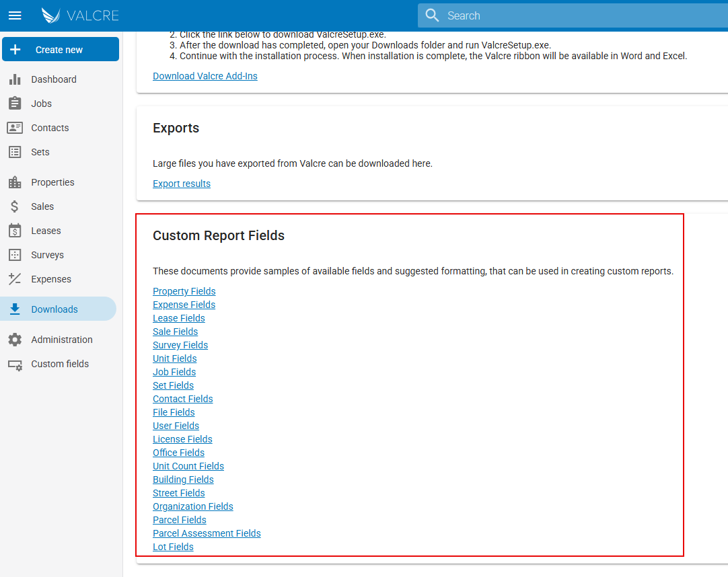Viewport: 728px width, 577px height.
Task: Click the Valcre logo
Action: click(x=80, y=15)
